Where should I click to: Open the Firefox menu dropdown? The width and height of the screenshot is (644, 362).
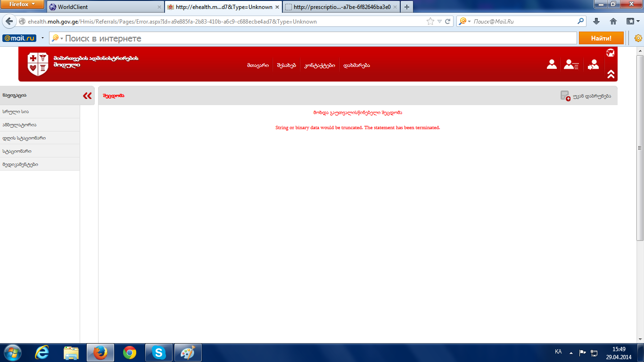23,4
